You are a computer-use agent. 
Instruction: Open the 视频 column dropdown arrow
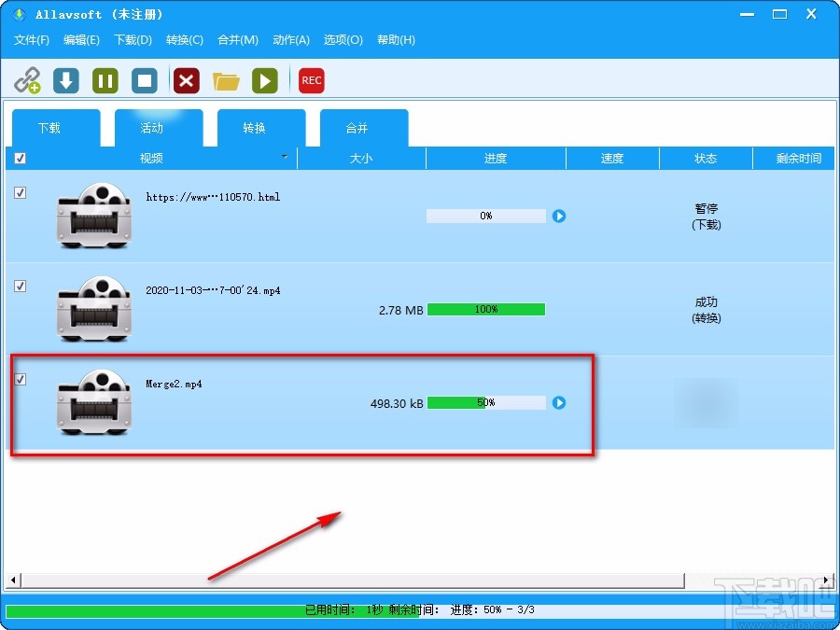tap(284, 158)
